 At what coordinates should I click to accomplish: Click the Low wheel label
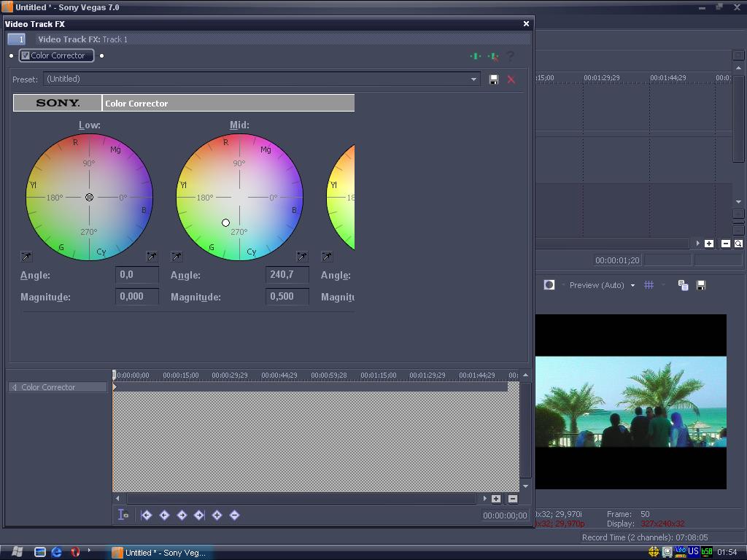coord(89,125)
